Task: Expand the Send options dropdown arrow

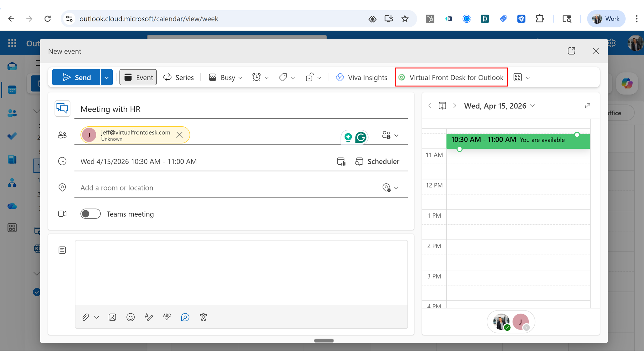Action: point(107,77)
